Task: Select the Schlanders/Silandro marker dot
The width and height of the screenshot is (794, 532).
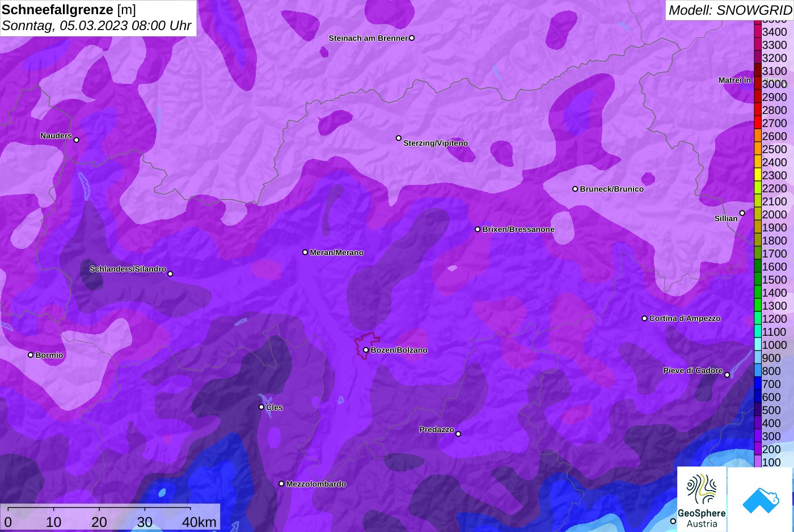Action: pos(170,274)
